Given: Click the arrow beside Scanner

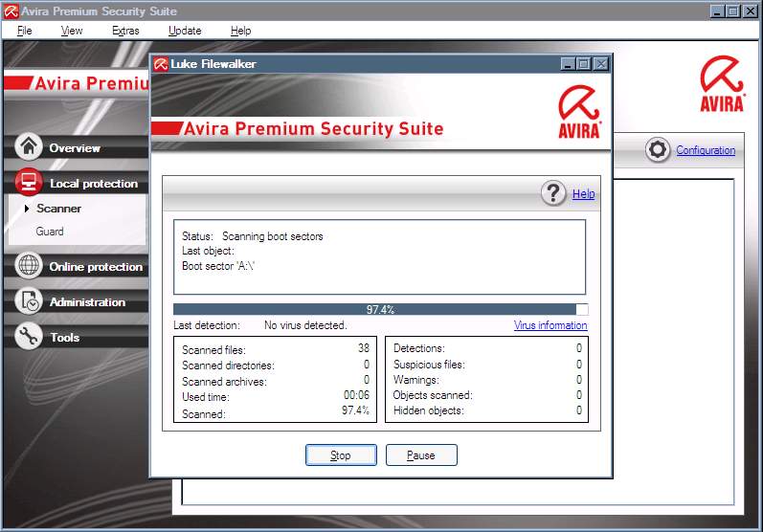Looking at the screenshot, I should [27, 209].
